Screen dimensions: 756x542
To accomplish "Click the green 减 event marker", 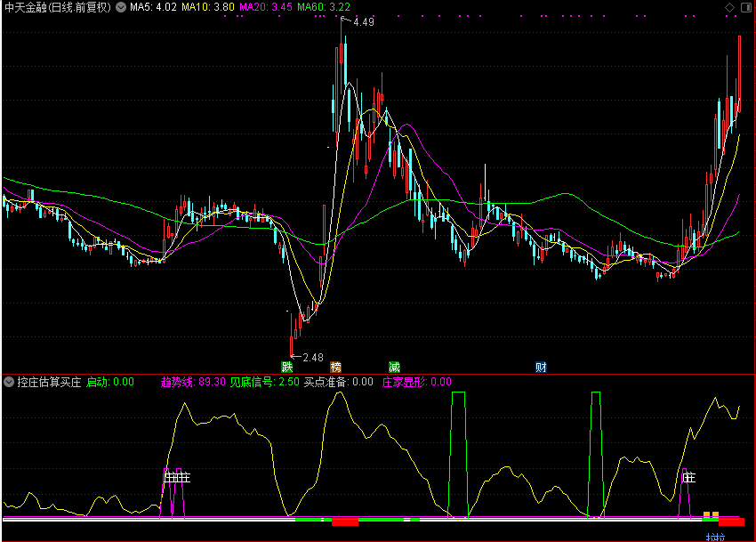I will pos(394,367).
